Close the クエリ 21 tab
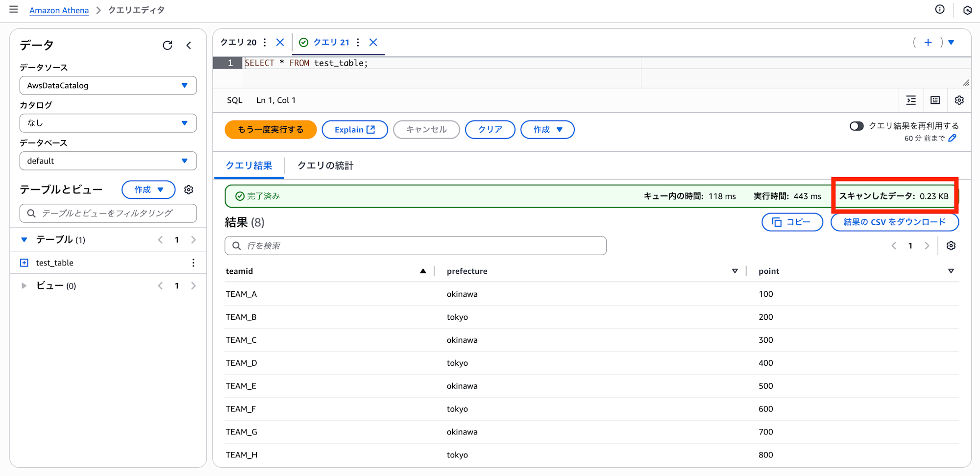Viewport: 980px width, 476px height. click(x=373, y=42)
